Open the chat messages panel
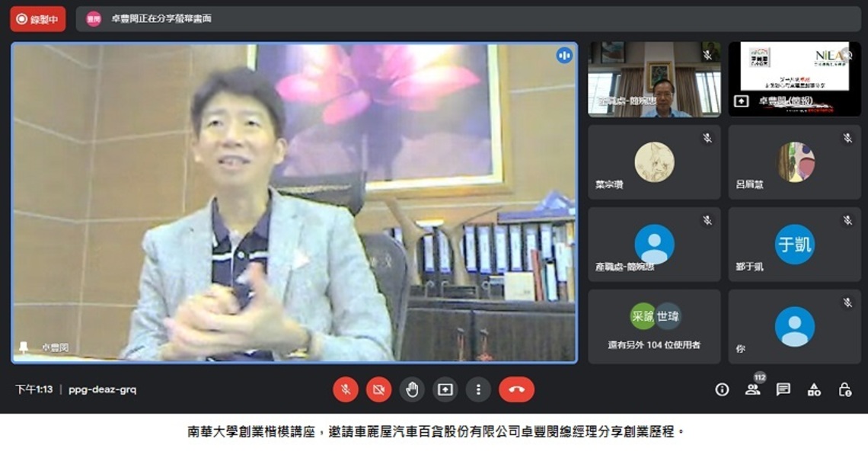868x464 pixels. pos(783,390)
